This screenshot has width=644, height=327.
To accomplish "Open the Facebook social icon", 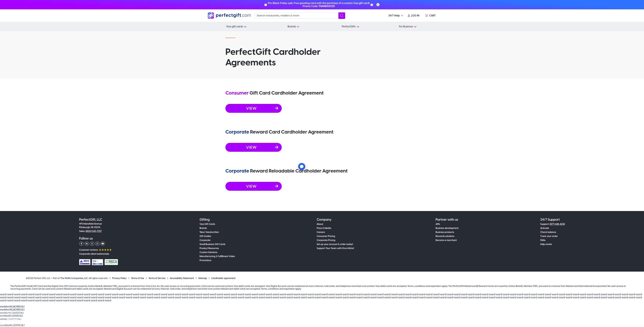I will [x=81, y=244].
